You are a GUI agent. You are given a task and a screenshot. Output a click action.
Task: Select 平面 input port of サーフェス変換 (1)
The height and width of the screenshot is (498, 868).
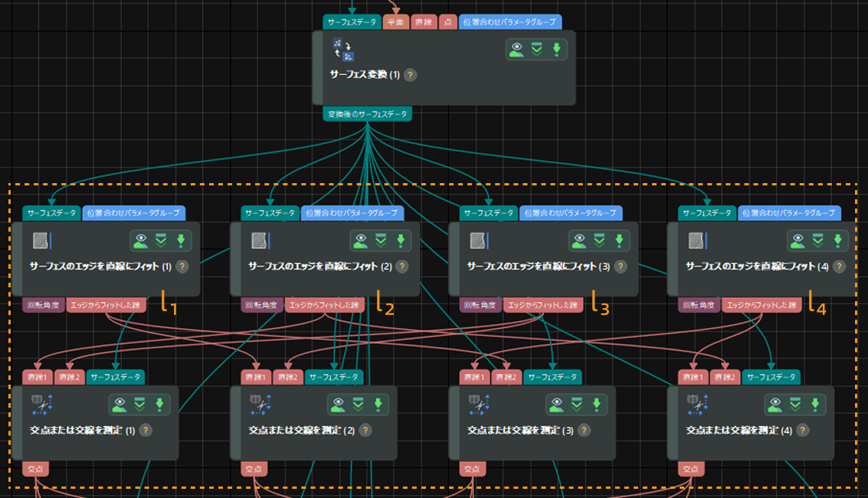pos(396,22)
